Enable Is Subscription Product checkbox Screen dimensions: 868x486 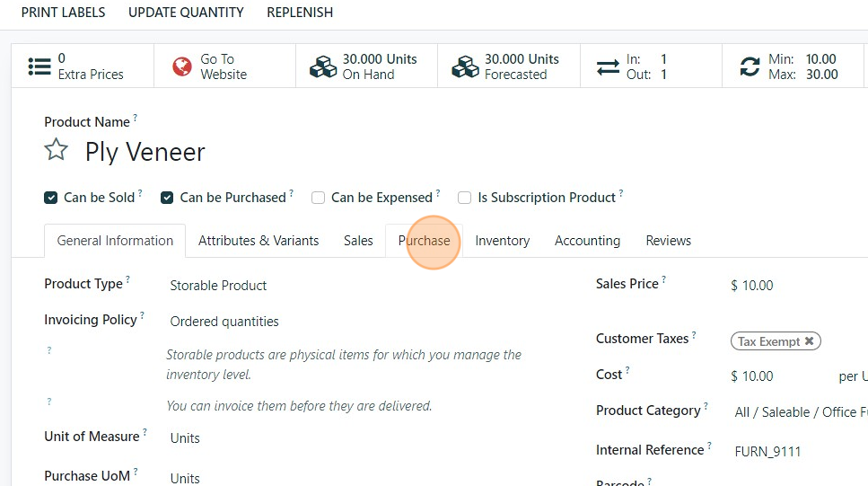(465, 198)
